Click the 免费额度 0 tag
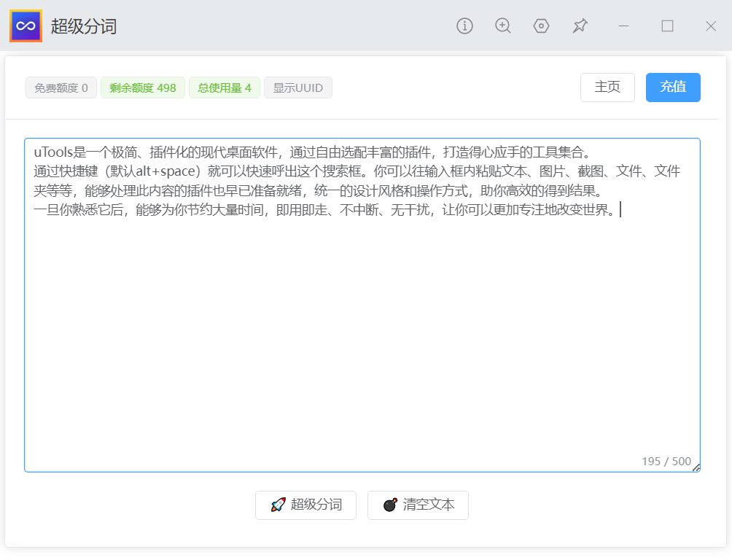This screenshot has width=732, height=560. [61, 87]
